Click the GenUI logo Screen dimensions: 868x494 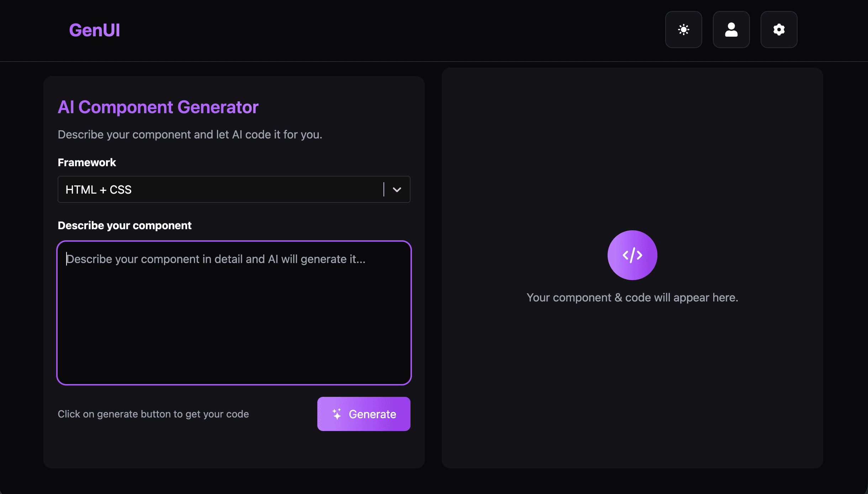point(94,30)
